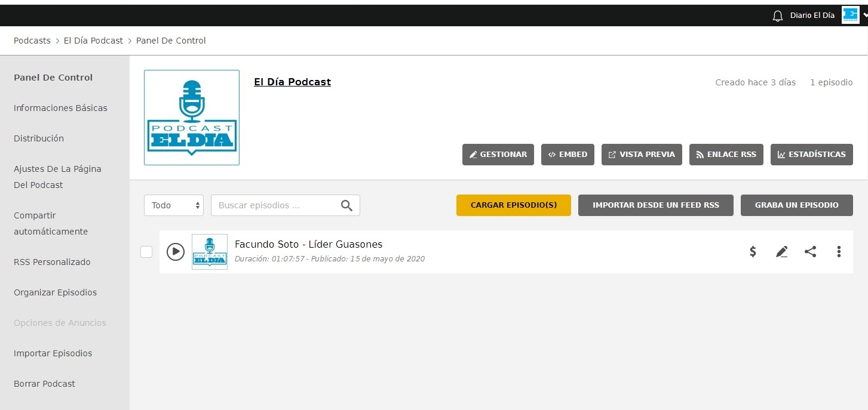
Task: Edit episode with the pencil icon
Action: pyautogui.click(x=781, y=252)
